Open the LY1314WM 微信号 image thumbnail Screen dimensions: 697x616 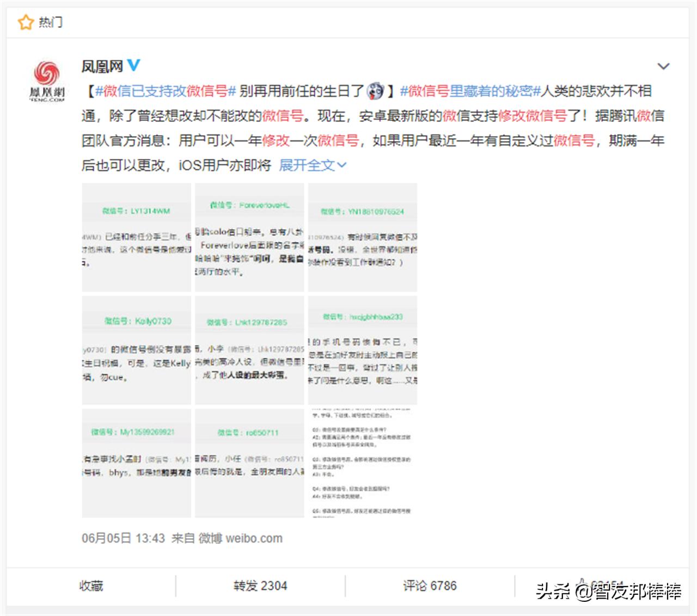point(135,238)
